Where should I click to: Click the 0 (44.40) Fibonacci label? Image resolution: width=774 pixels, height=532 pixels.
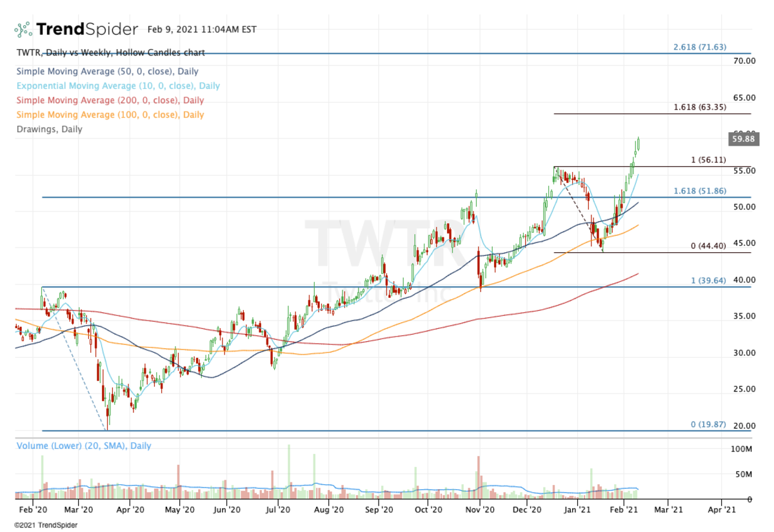pyautogui.click(x=709, y=246)
